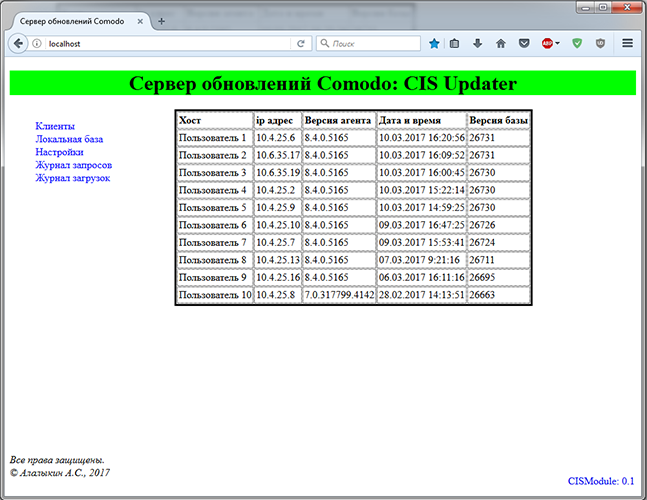Click the database version 26663
Image resolution: width=647 pixels, height=500 pixels.
click(482, 295)
